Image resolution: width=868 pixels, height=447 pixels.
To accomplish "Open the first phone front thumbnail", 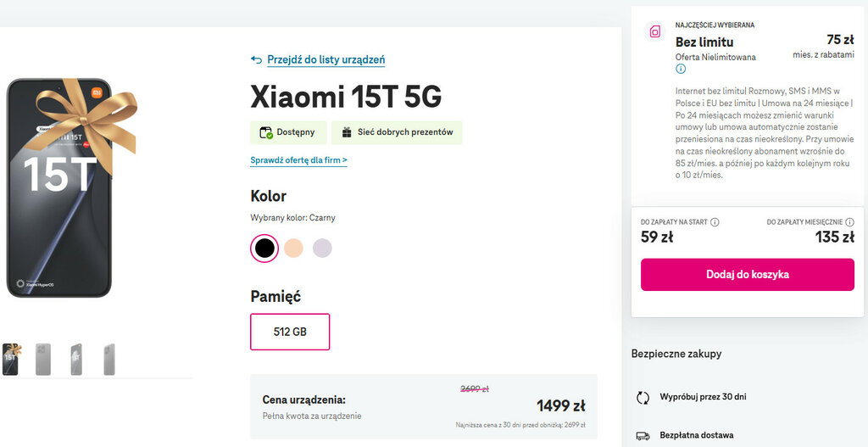I will click(10, 359).
